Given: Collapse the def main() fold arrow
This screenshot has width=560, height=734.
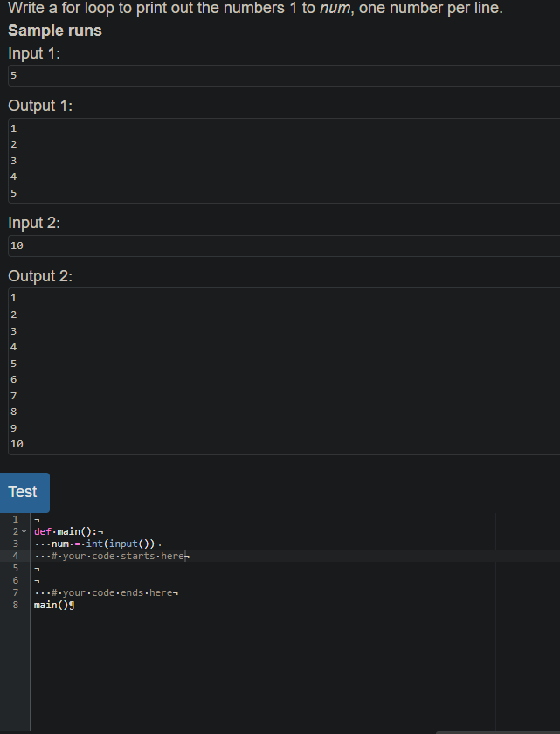Looking at the screenshot, I should point(24,532).
